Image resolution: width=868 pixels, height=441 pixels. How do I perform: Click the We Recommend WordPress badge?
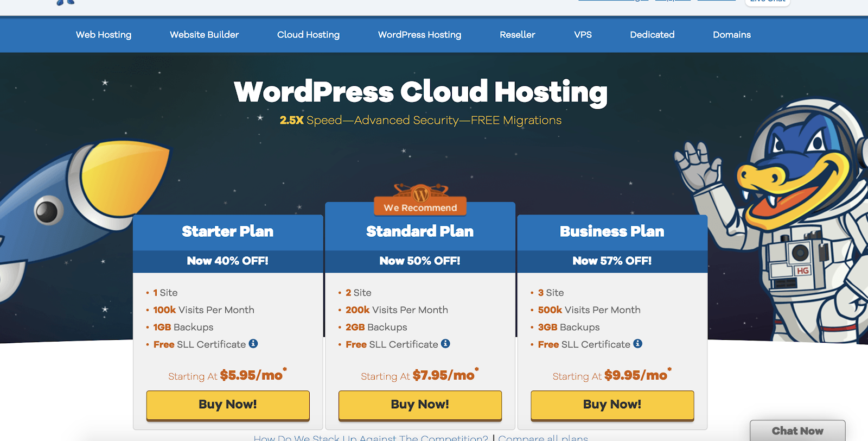point(420,199)
